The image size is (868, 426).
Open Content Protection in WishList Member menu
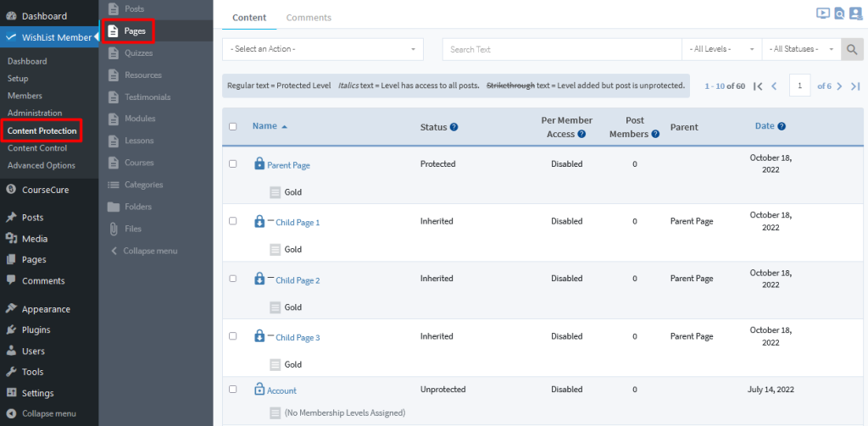(42, 130)
